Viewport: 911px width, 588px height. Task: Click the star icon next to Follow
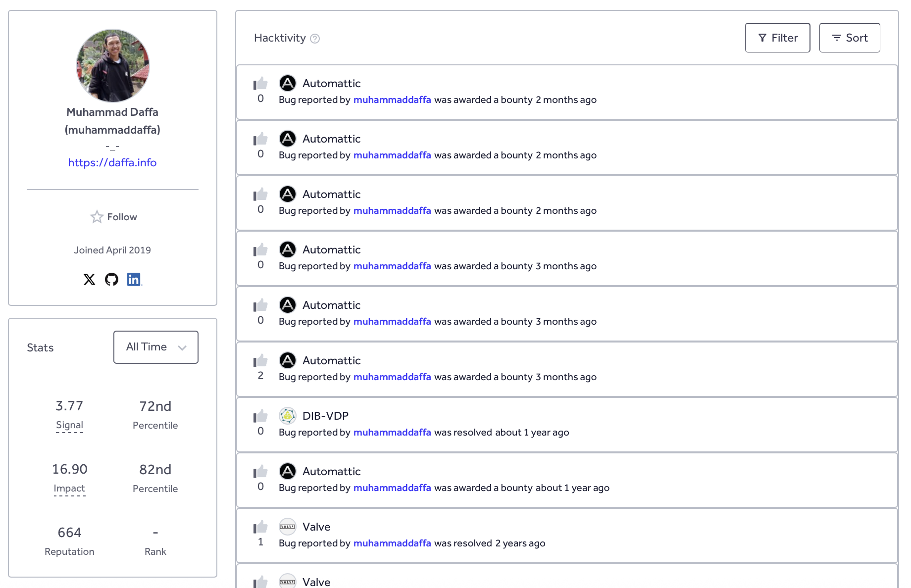[x=97, y=217]
